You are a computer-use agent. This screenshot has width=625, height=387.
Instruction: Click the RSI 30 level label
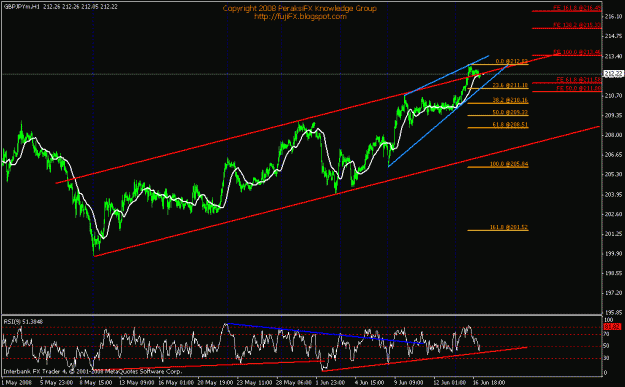click(607, 358)
